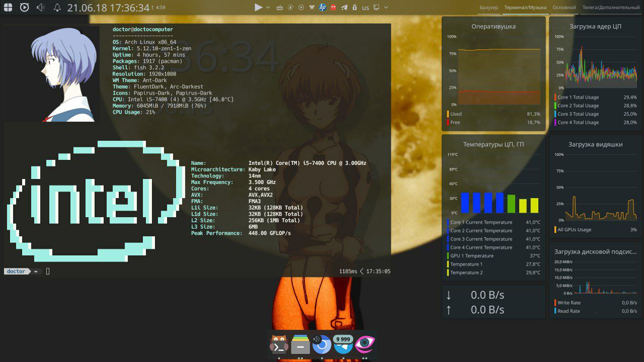Open the application launcher grid icon
The height and width of the screenshot is (362, 644).
click(x=8, y=8)
